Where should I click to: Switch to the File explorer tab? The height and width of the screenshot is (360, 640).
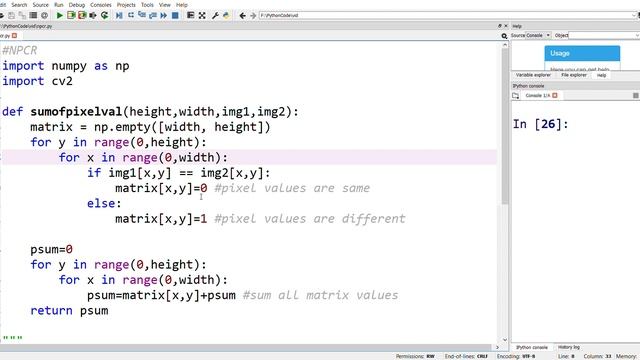click(574, 75)
